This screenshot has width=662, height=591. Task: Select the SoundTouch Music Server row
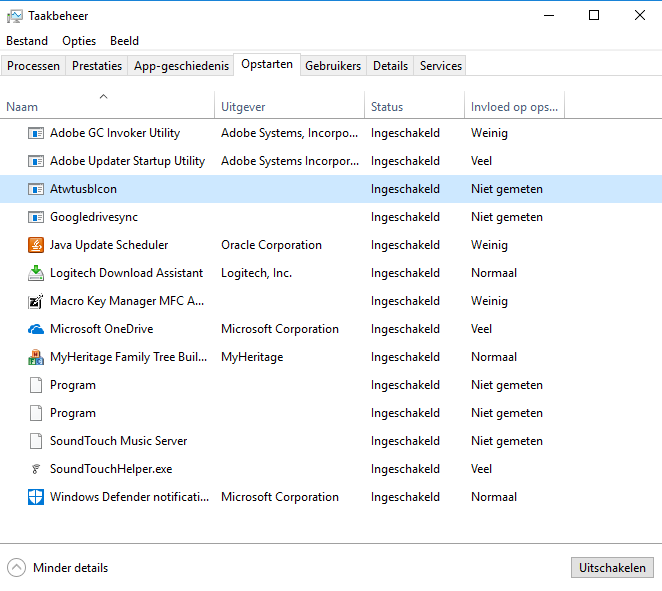pos(118,441)
